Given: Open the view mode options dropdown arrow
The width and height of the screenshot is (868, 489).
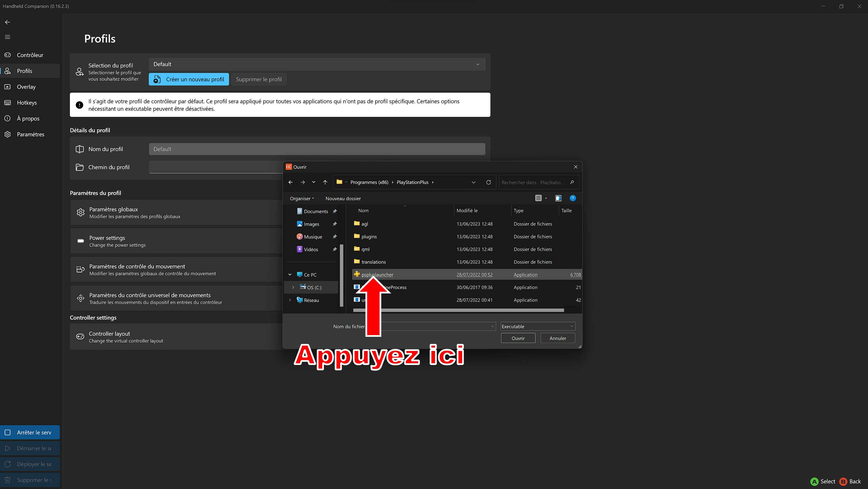Looking at the screenshot, I should pos(546,198).
